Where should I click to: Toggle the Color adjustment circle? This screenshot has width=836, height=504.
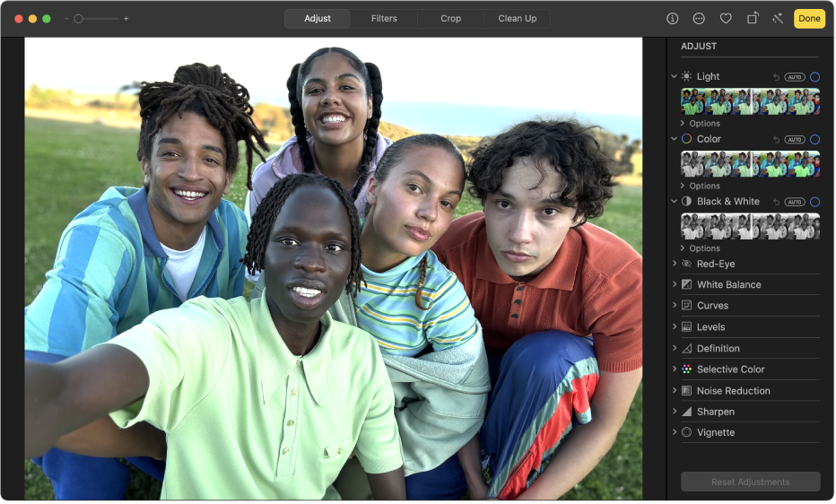pyautogui.click(x=814, y=140)
